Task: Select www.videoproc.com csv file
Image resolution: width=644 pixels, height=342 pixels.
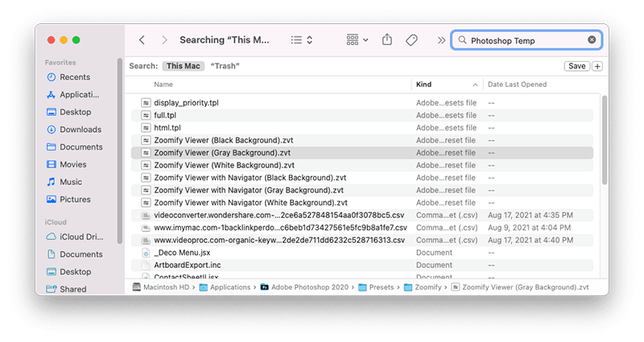Action: point(362,240)
